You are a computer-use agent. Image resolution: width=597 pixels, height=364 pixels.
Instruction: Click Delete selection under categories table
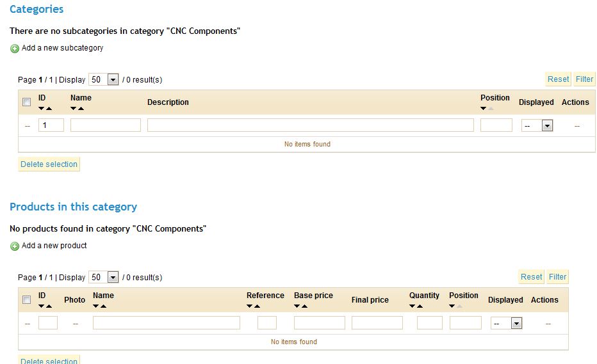pyautogui.click(x=49, y=164)
